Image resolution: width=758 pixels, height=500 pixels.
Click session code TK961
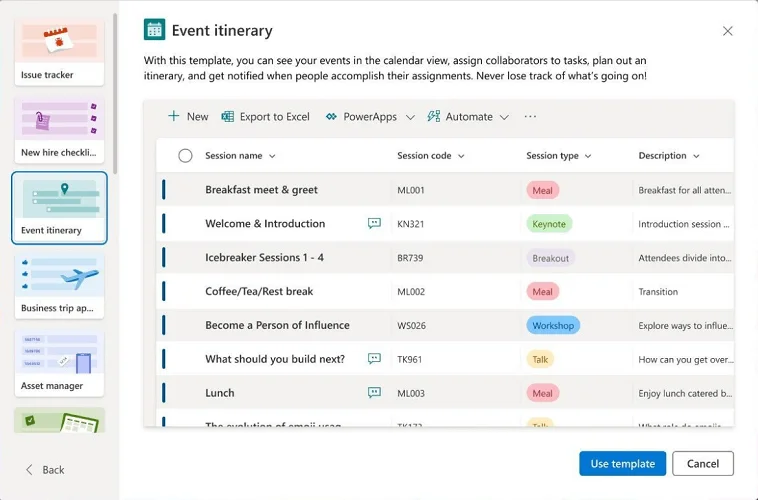point(409,359)
